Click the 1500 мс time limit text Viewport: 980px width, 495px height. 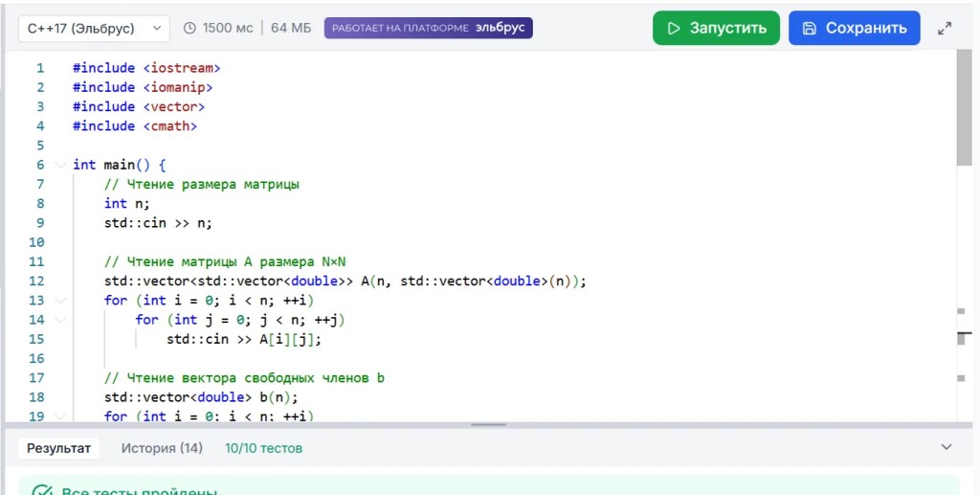click(x=228, y=28)
